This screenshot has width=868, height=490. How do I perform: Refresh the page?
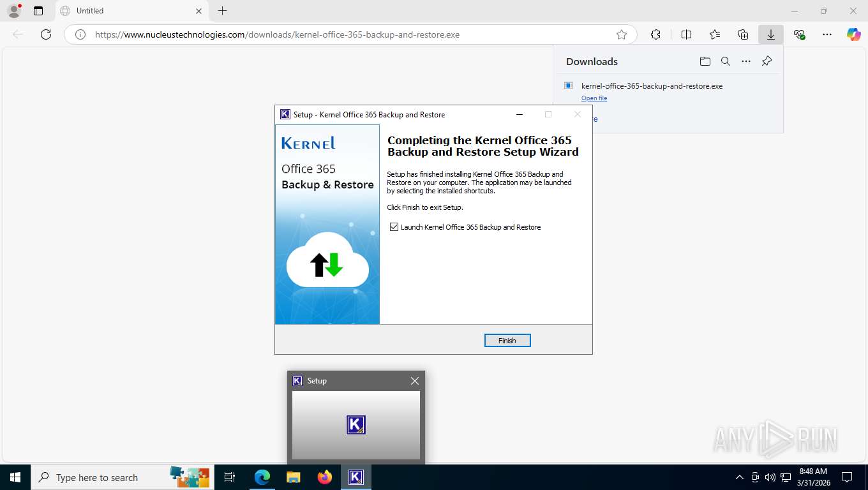coord(46,34)
